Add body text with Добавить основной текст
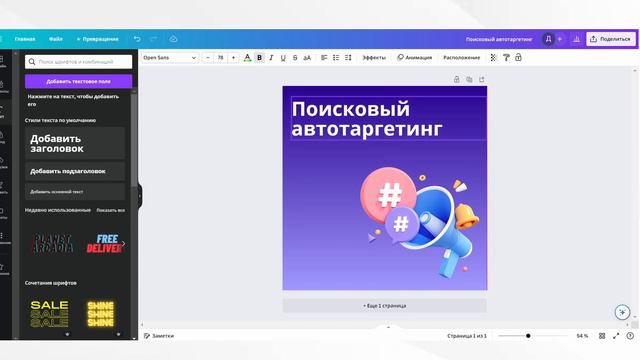This screenshot has height=360, width=640. click(75, 191)
